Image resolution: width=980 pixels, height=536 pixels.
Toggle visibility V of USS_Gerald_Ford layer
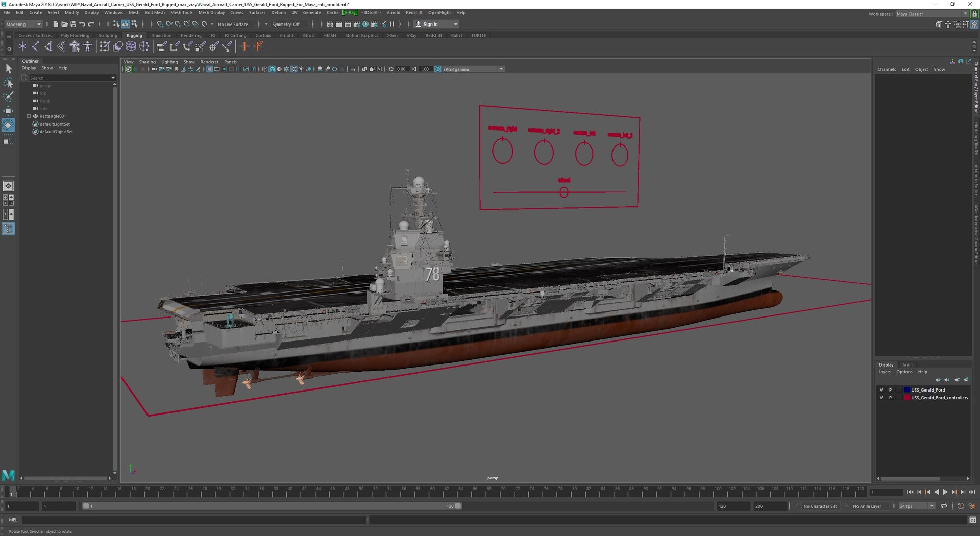click(881, 390)
